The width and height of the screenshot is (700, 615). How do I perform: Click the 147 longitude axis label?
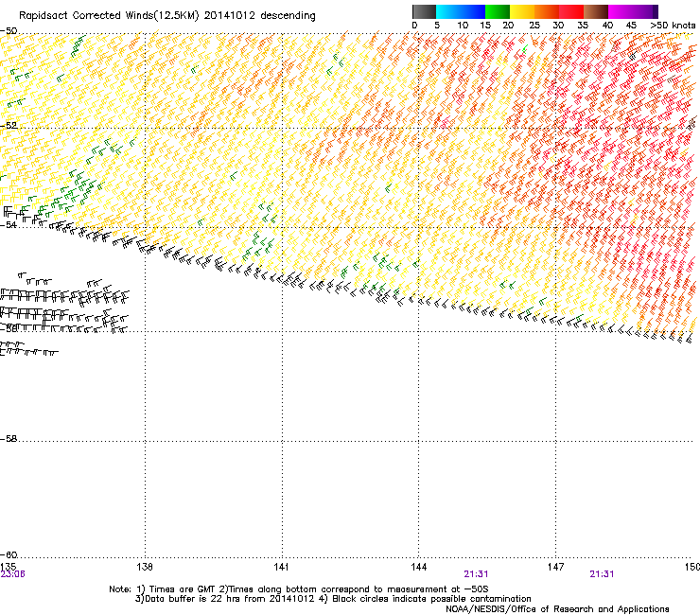(x=556, y=567)
